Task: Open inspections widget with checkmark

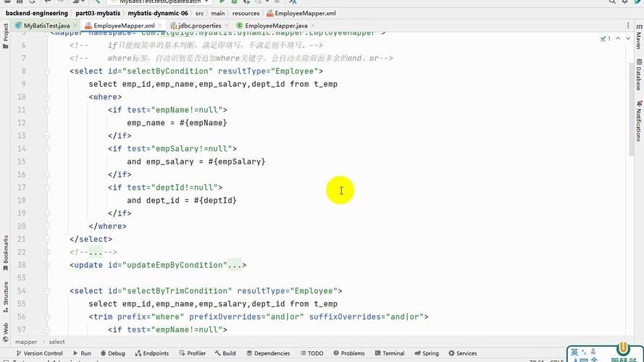Action: (606, 38)
